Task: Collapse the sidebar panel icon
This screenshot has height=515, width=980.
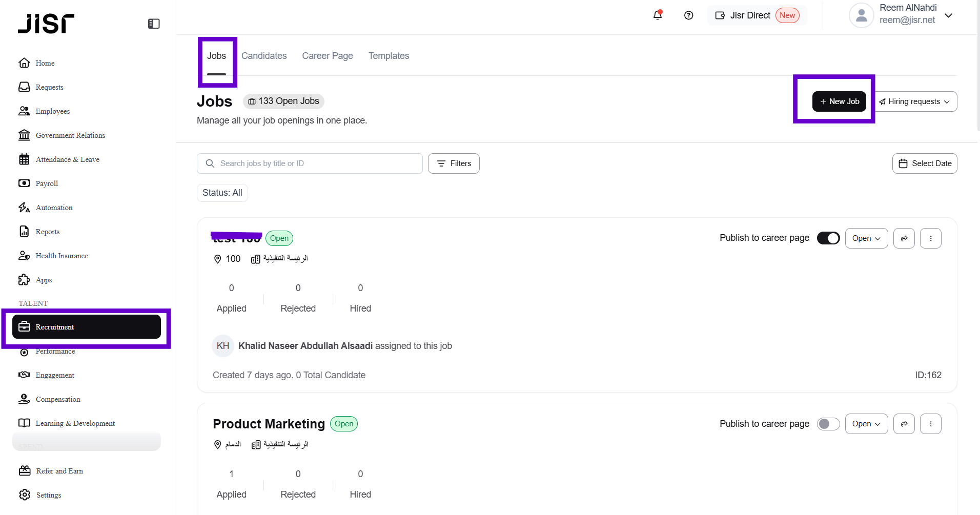Action: click(x=154, y=24)
